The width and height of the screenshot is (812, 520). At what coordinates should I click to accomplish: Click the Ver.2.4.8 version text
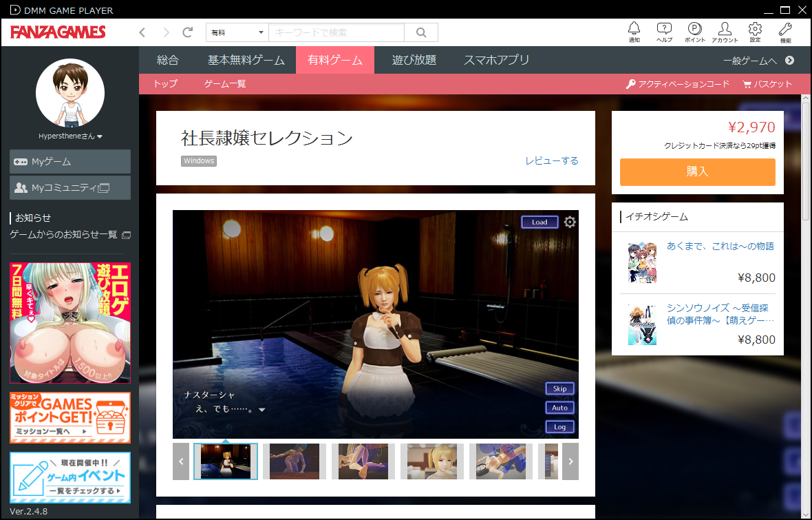28,511
